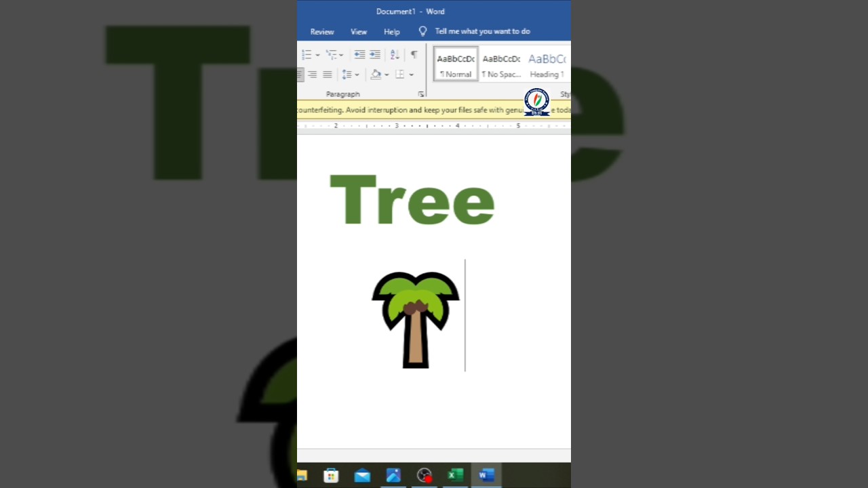Viewport: 868px width, 488px height.
Task: Open the Shading color dropdown arrow
Action: (387, 75)
